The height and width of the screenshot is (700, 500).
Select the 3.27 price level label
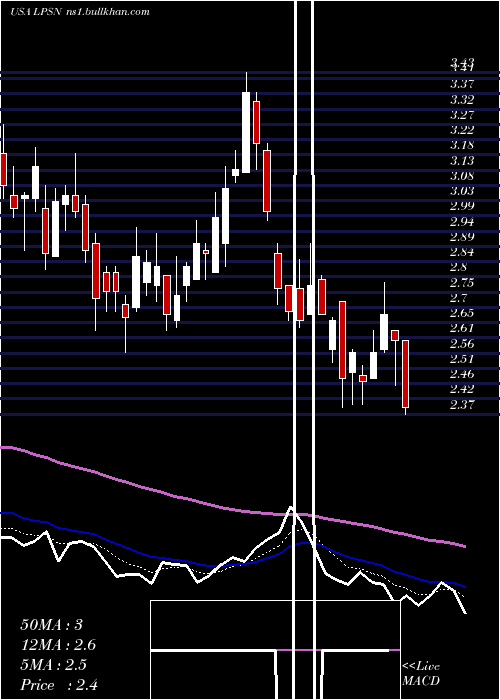point(462,115)
